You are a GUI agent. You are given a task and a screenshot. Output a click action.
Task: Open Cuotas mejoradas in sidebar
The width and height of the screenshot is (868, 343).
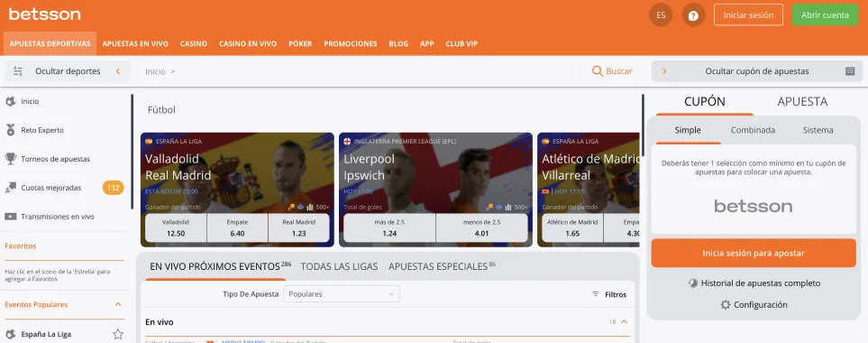[x=51, y=188]
